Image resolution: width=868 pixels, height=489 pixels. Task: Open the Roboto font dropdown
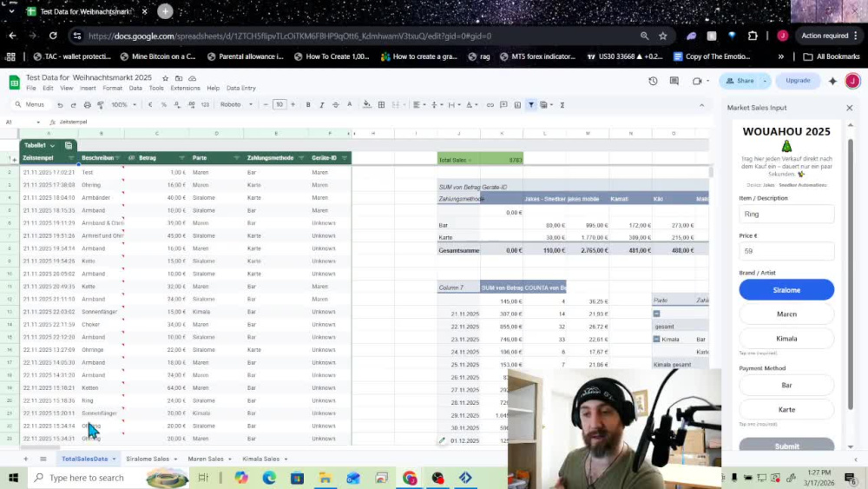[x=236, y=105]
